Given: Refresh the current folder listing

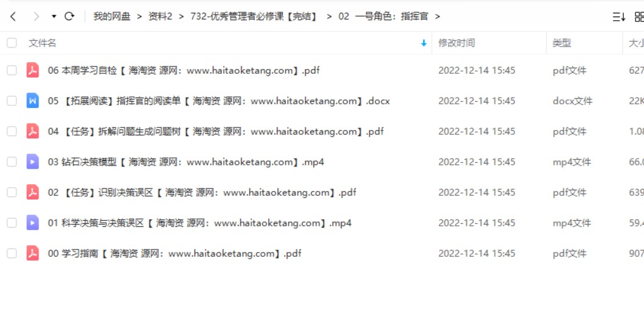Looking at the screenshot, I should (x=70, y=16).
